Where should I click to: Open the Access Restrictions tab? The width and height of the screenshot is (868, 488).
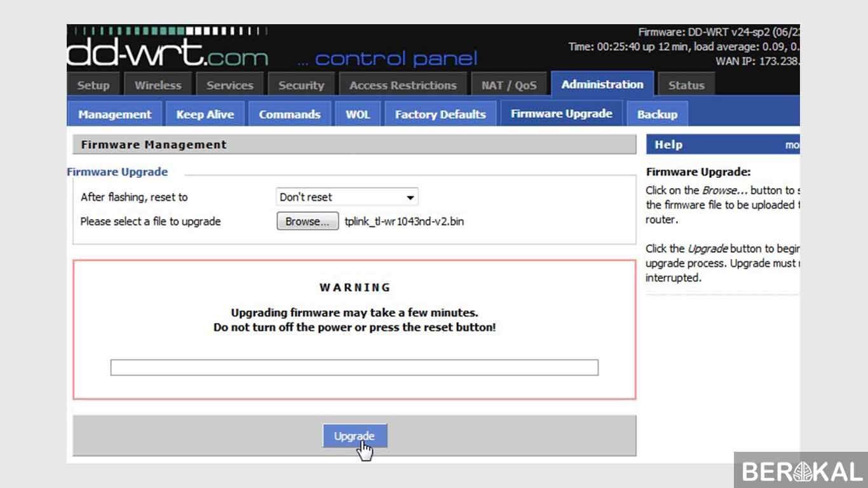tap(403, 85)
